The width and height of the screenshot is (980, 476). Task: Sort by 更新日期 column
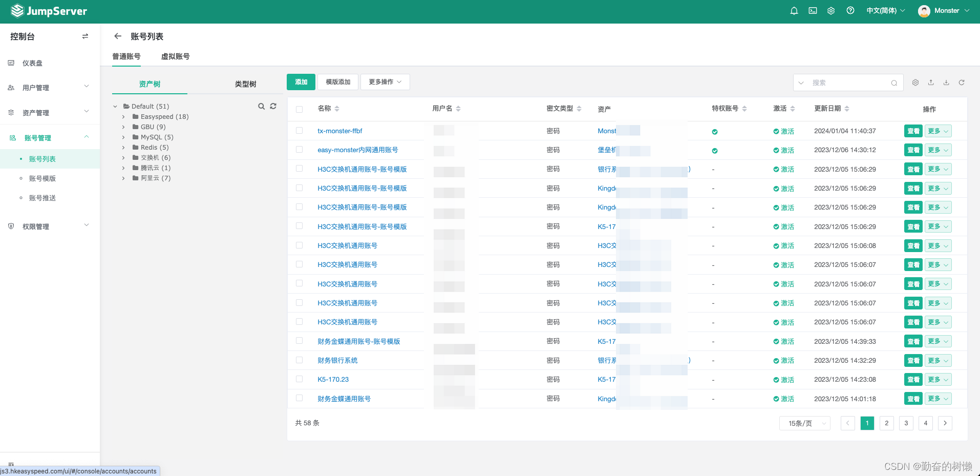click(847, 109)
